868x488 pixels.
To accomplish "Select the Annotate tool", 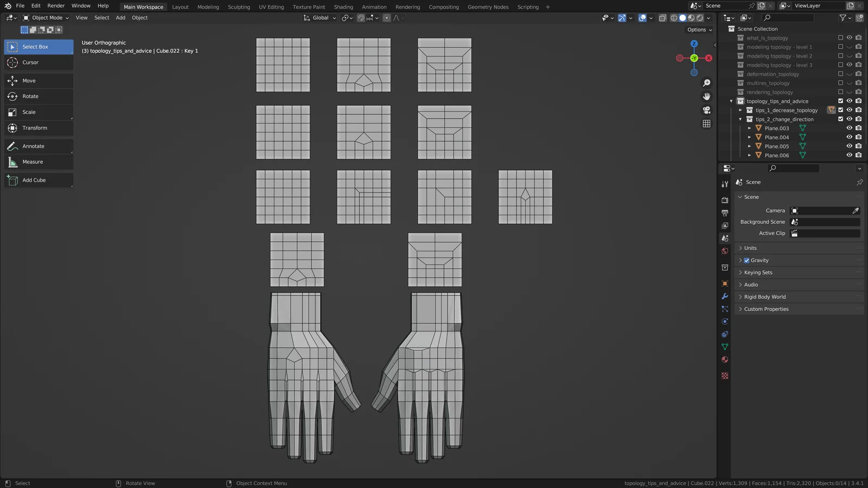I will pos(38,146).
